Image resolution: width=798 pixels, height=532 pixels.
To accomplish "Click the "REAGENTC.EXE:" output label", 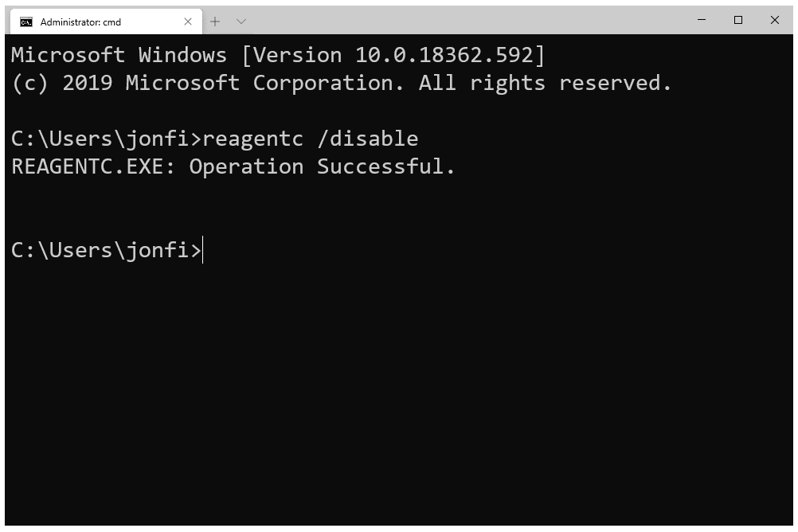I will (x=93, y=166).
